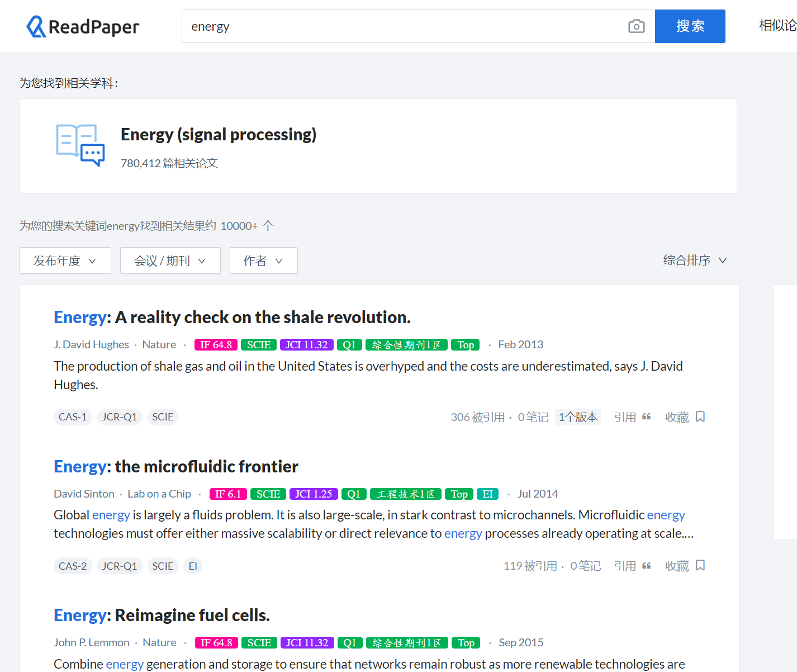Open the 综合排序 sort order dropdown

point(694,261)
